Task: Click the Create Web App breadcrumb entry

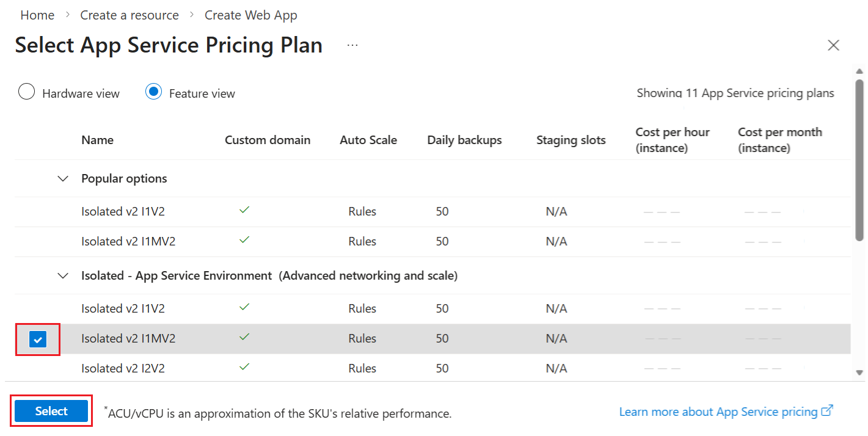Action: point(250,15)
